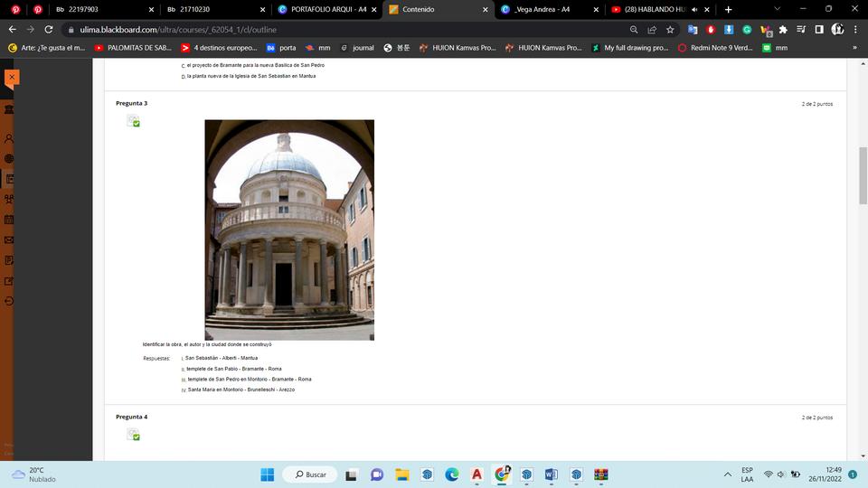Open the red hand adblock extension
The height and width of the screenshot is (488, 868).
(711, 29)
